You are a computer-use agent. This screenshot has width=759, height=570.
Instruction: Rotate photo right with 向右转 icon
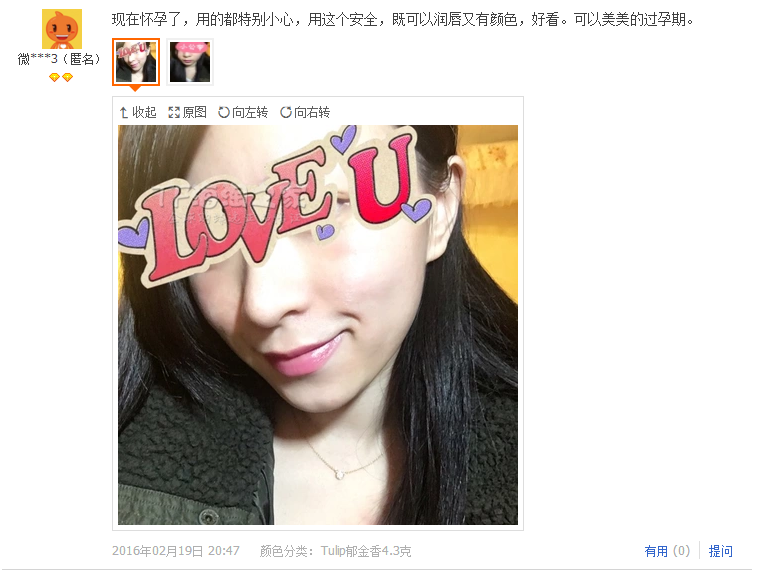coord(286,112)
